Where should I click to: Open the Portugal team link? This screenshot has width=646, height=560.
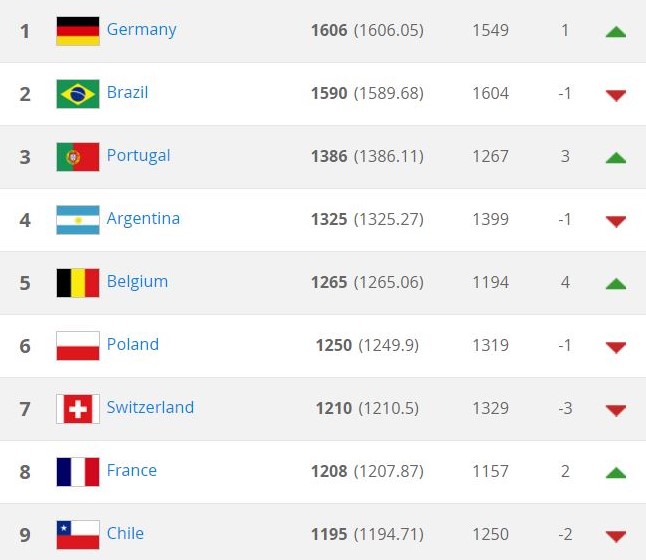pos(138,156)
